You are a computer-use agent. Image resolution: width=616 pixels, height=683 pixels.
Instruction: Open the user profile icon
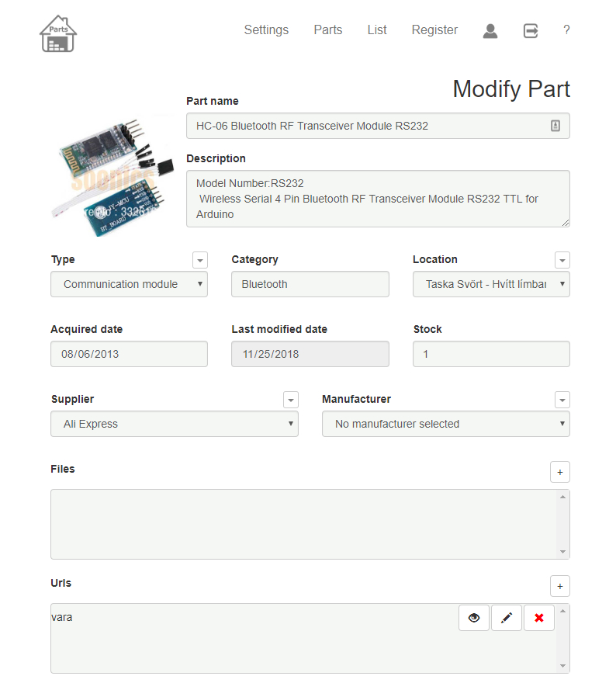point(490,31)
